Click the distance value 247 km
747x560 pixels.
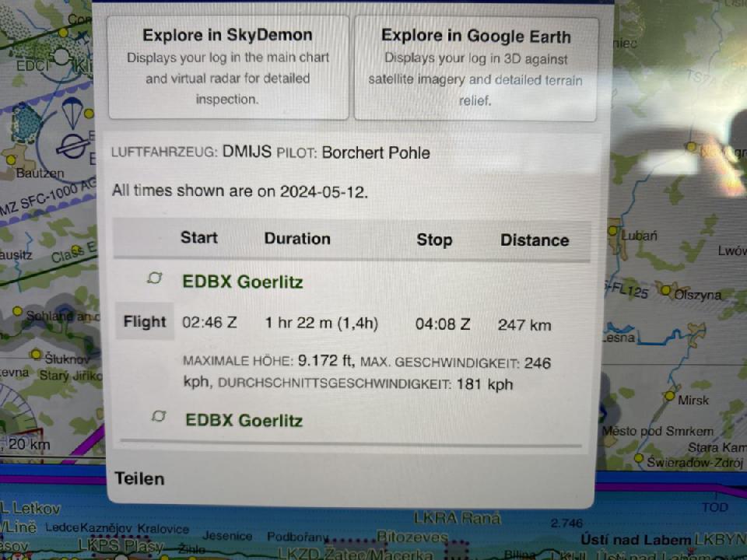click(524, 325)
